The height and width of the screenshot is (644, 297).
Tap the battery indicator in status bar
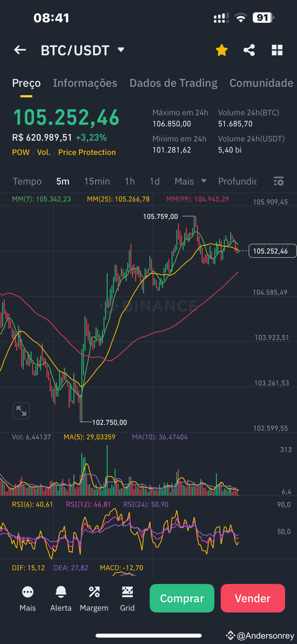click(x=263, y=18)
